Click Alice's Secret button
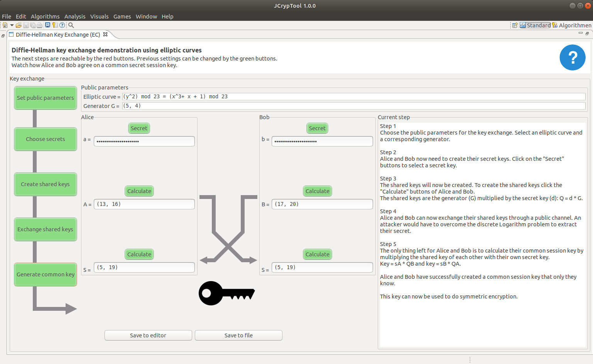Image resolution: width=593 pixels, height=364 pixels. coord(139,128)
